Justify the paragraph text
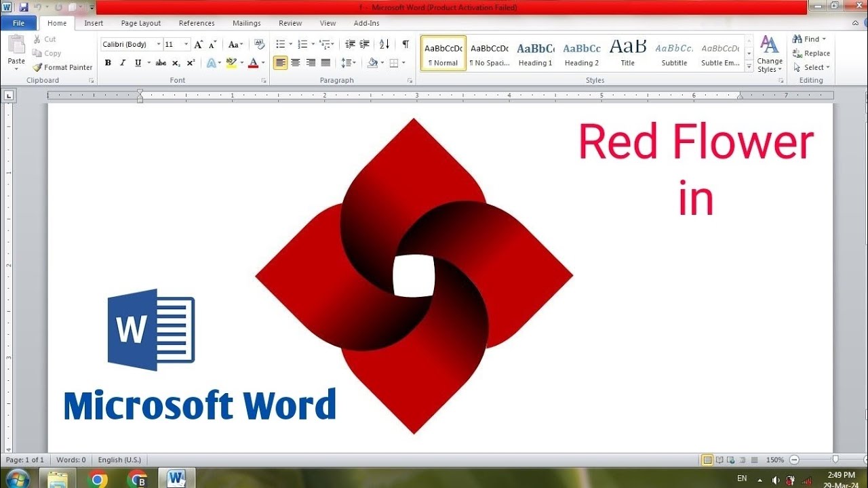The height and width of the screenshot is (488, 868). (x=325, y=63)
